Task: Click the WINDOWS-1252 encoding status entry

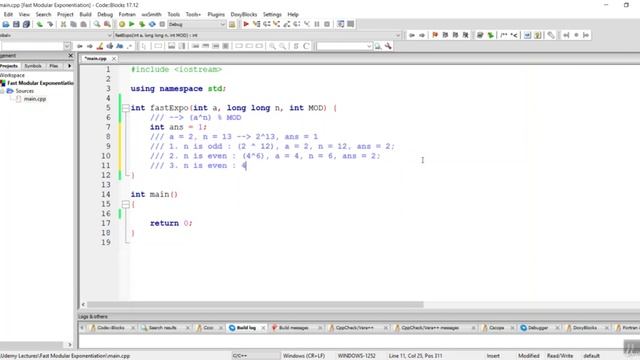Action: [x=356, y=356]
